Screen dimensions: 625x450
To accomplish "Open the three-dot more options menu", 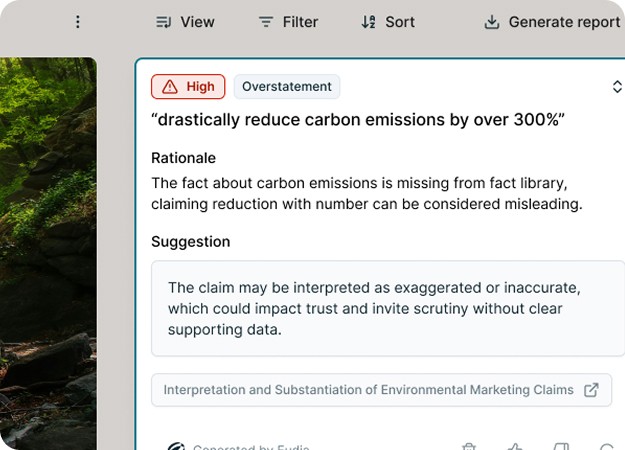I will tap(78, 22).
